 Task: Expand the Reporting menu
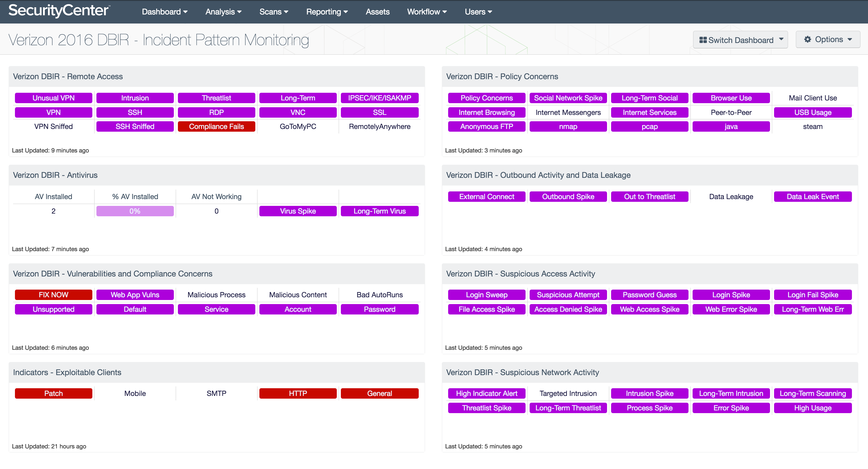pos(327,12)
